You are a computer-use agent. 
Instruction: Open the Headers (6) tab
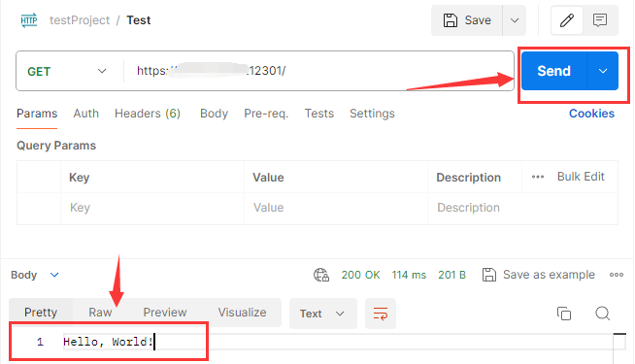(x=148, y=114)
